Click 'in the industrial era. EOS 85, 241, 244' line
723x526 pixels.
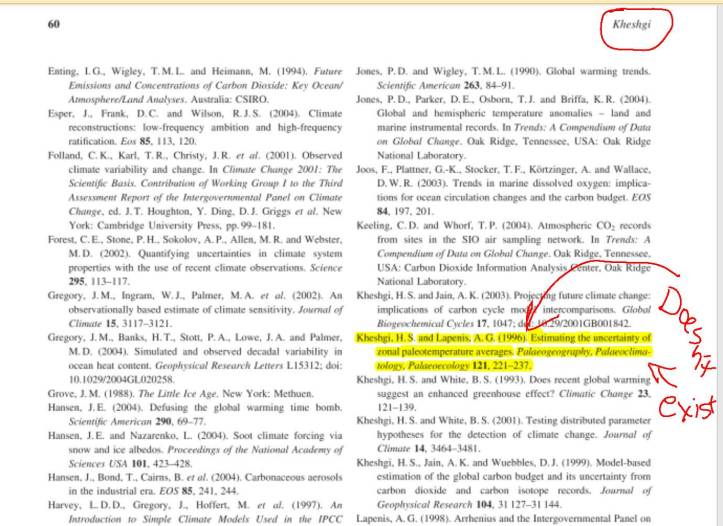tap(153, 491)
